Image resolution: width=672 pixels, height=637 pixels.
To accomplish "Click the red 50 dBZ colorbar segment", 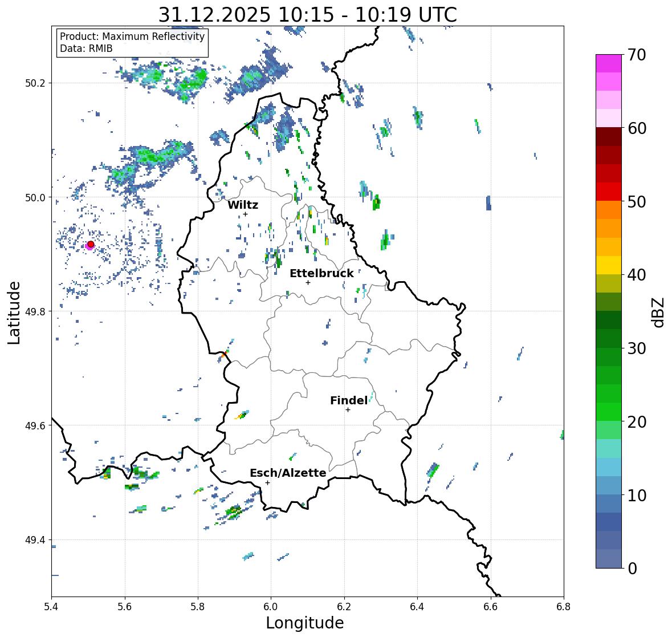I will (x=609, y=192).
